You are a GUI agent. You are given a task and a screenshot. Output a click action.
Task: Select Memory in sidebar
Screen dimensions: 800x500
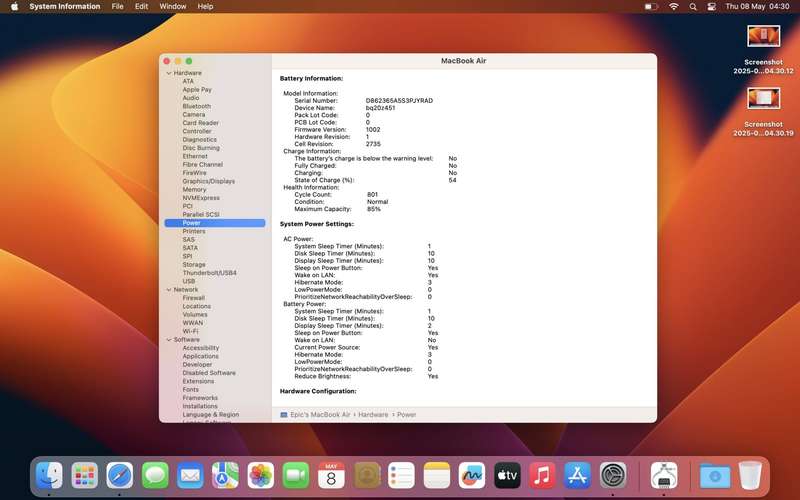194,189
